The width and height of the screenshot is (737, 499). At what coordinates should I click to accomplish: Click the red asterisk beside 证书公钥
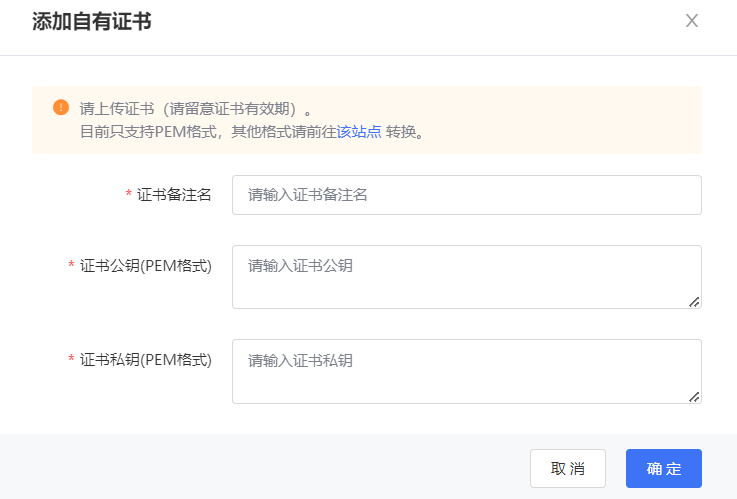(x=71, y=266)
